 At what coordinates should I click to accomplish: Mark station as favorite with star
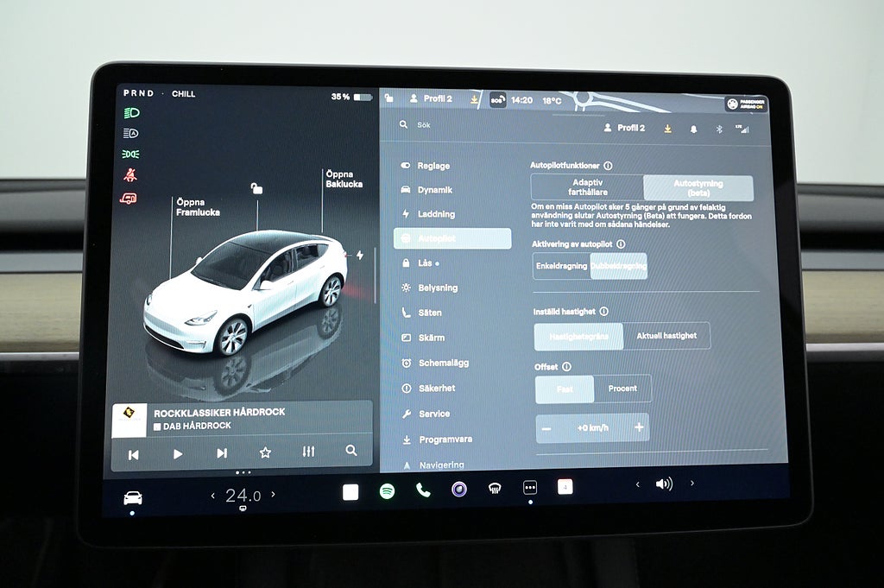[265, 452]
